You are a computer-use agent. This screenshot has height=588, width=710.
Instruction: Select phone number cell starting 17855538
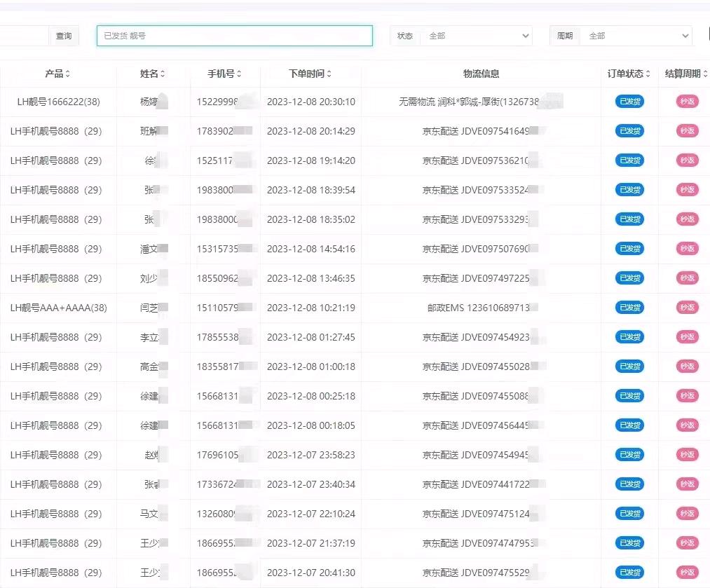pos(224,337)
